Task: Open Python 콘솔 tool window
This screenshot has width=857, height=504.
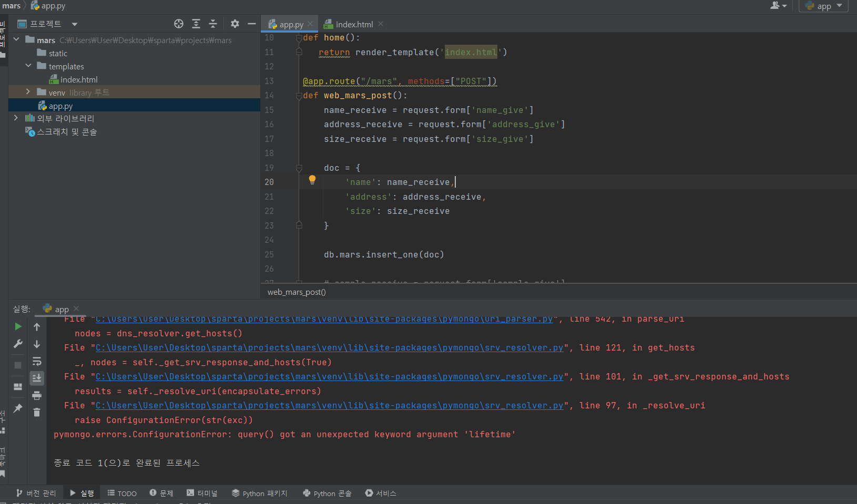Action: pos(327,493)
